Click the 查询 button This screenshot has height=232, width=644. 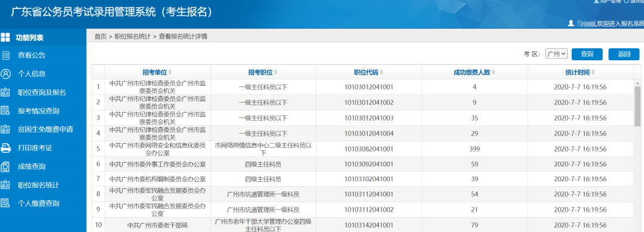coord(587,54)
